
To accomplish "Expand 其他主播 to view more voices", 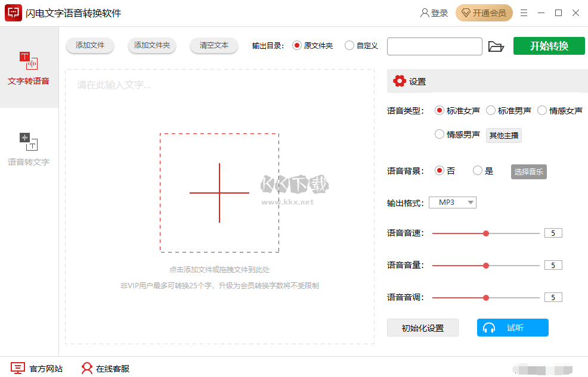I will click(x=503, y=135).
